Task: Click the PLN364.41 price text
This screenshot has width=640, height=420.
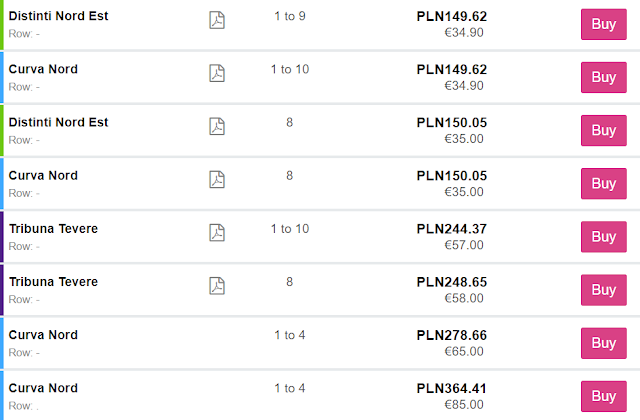Action: point(451,388)
